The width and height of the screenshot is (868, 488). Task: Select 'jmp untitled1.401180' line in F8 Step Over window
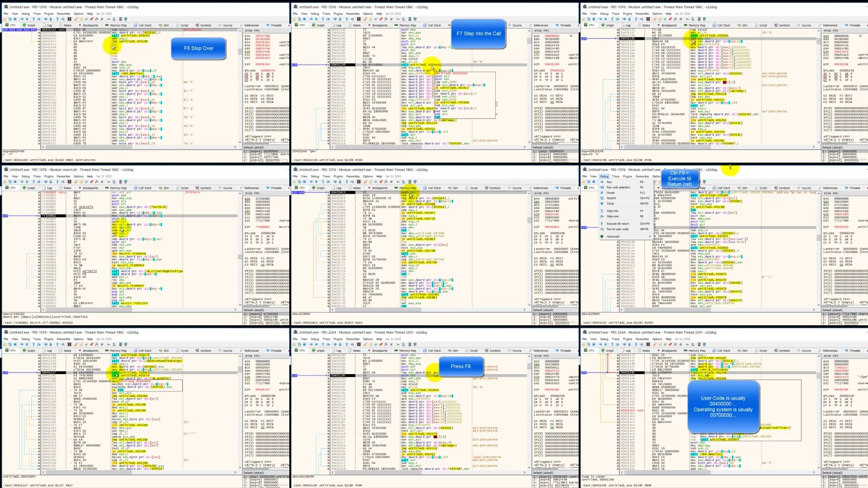[130, 42]
